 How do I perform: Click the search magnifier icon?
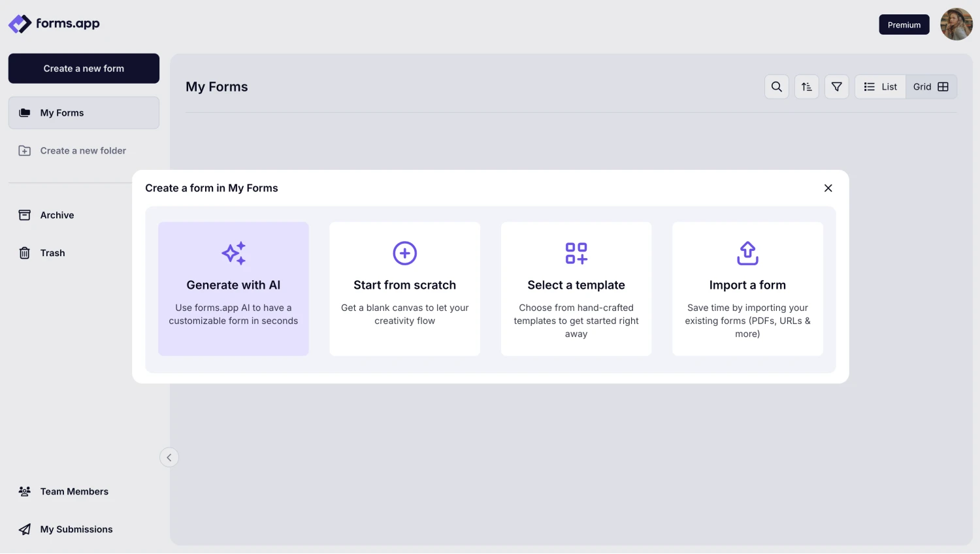tap(776, 87)
